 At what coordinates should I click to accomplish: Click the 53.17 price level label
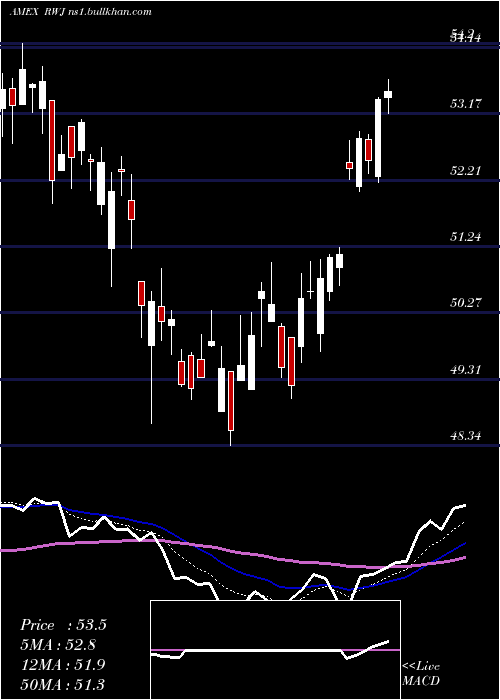tap(466, 104)
